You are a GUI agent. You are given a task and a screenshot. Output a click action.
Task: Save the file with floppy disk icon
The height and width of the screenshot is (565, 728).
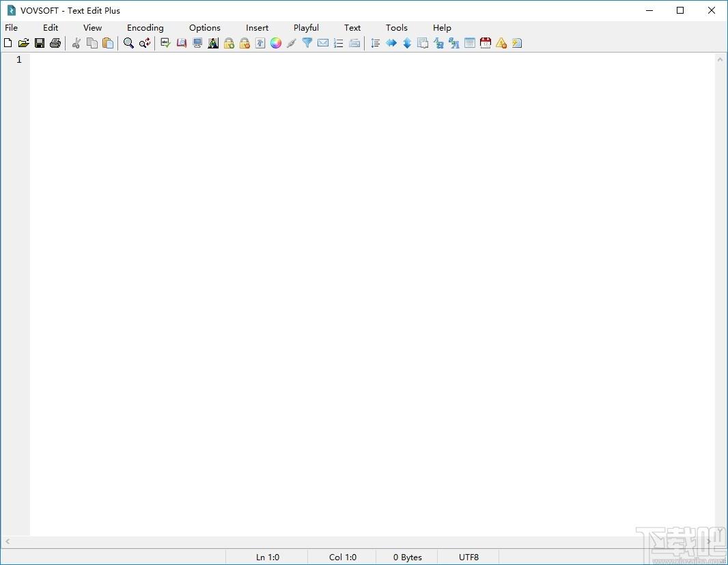click(x=40, y=43)
